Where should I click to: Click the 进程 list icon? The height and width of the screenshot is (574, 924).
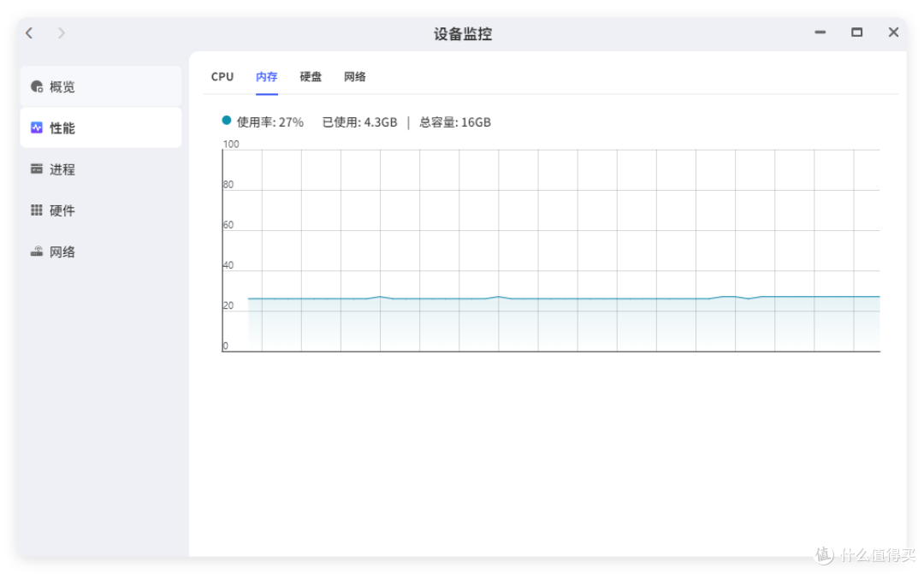point(37,169)
